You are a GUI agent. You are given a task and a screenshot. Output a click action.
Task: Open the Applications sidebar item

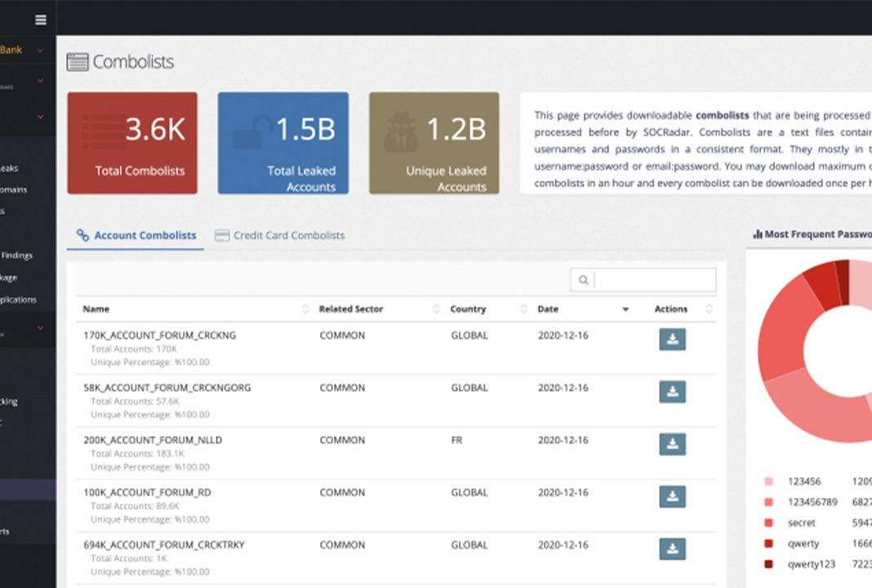(x=18, y=299)
